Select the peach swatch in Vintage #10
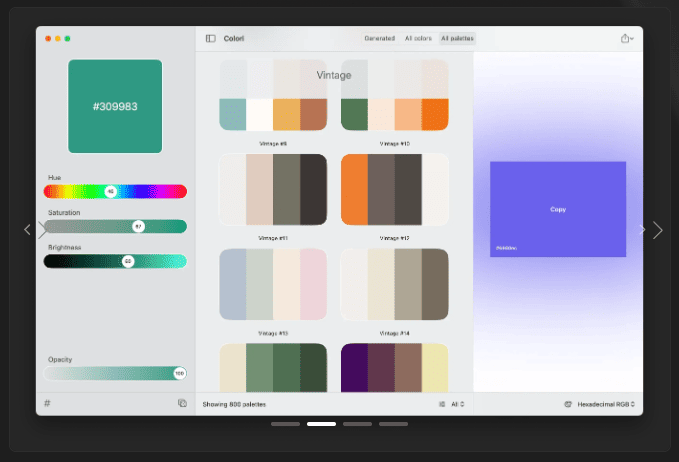 [408, 114]
